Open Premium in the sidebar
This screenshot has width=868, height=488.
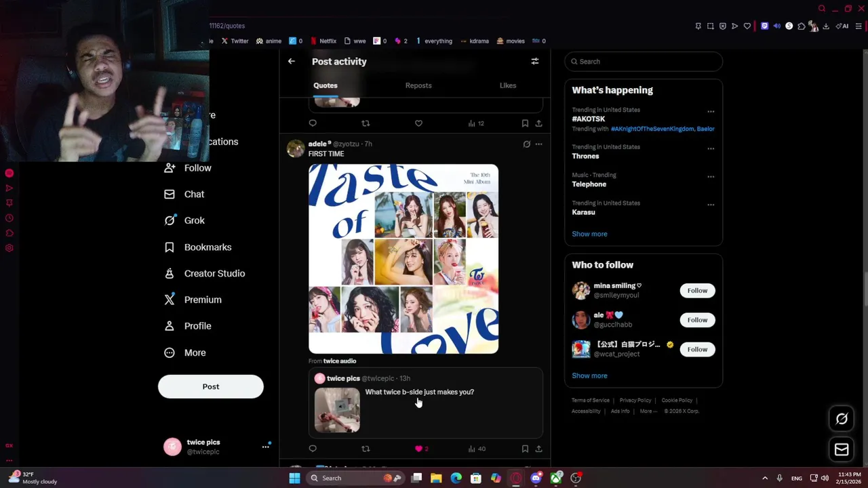(193, 300)
